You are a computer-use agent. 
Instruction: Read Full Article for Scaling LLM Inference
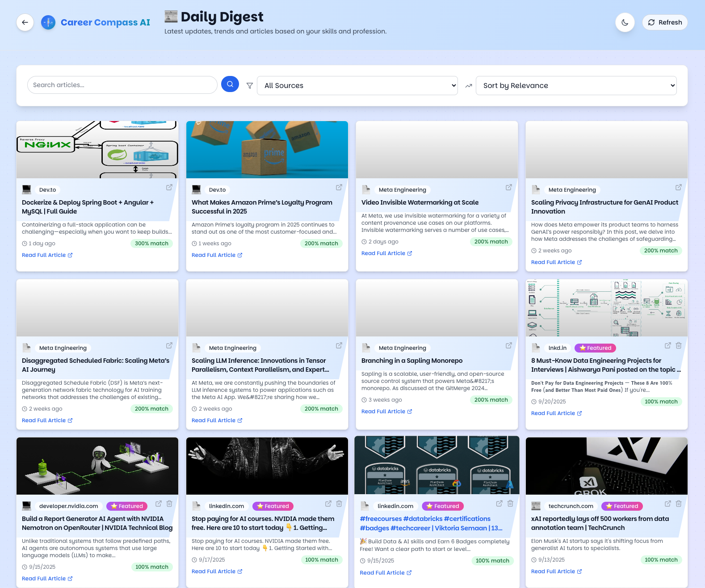tap(217, 420)
